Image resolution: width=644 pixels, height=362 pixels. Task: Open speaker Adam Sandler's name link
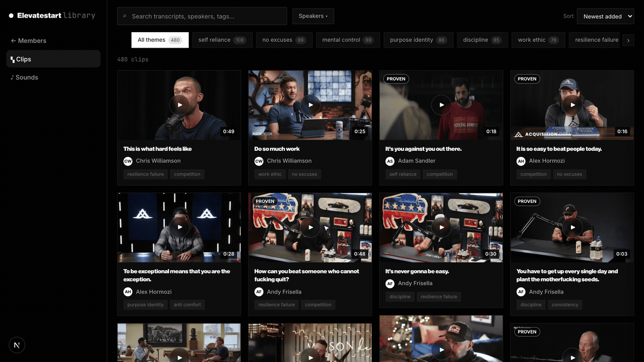tap(416, 161)
